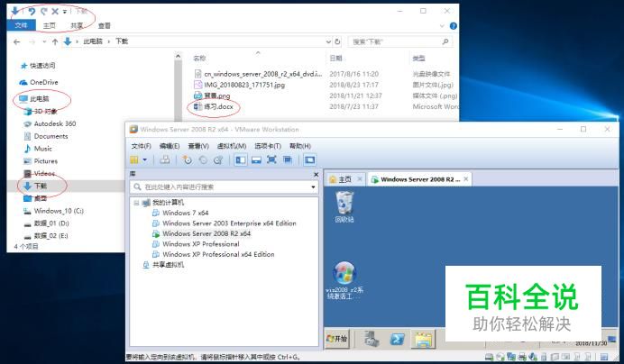Image resolution: width=624 pixels, height=364 pixels.
Task: Expand the Explorer ribbon chevron
Action: (x=442, y=26)
